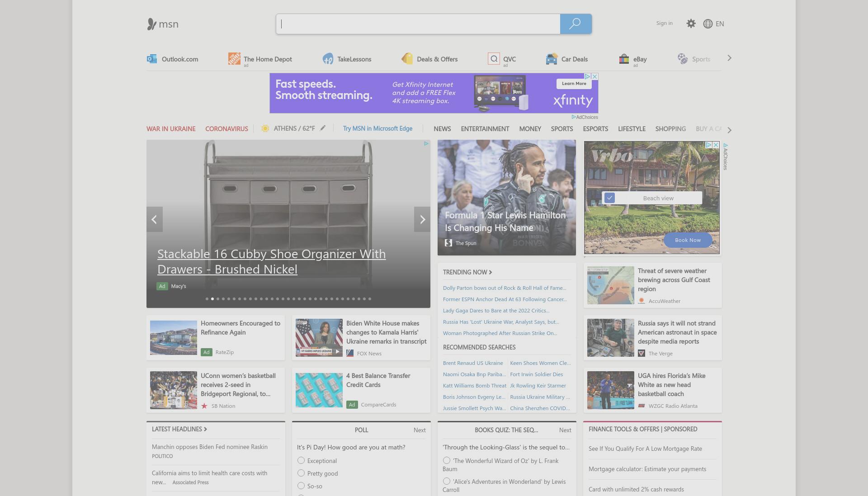Screen dimensions: 868x496
Task: Click Next in the Books Quiz card
Action: click(x=565, y=430)
